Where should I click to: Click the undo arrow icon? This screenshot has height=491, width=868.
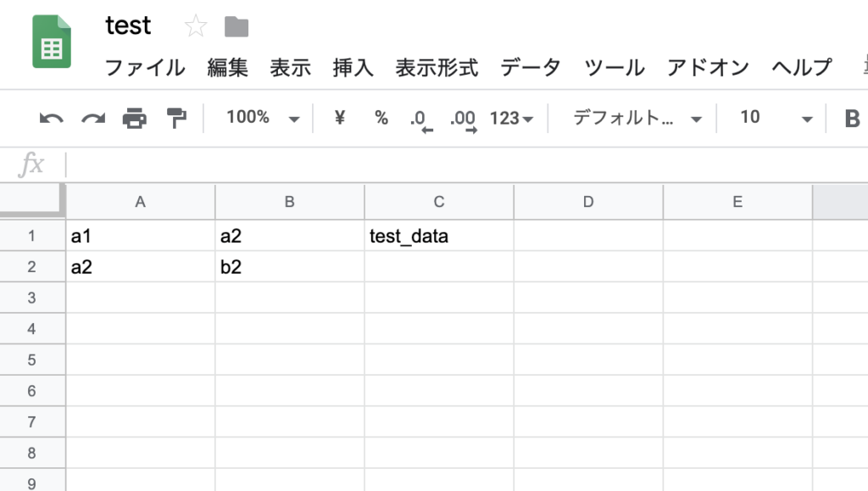(x=52, y=119)
